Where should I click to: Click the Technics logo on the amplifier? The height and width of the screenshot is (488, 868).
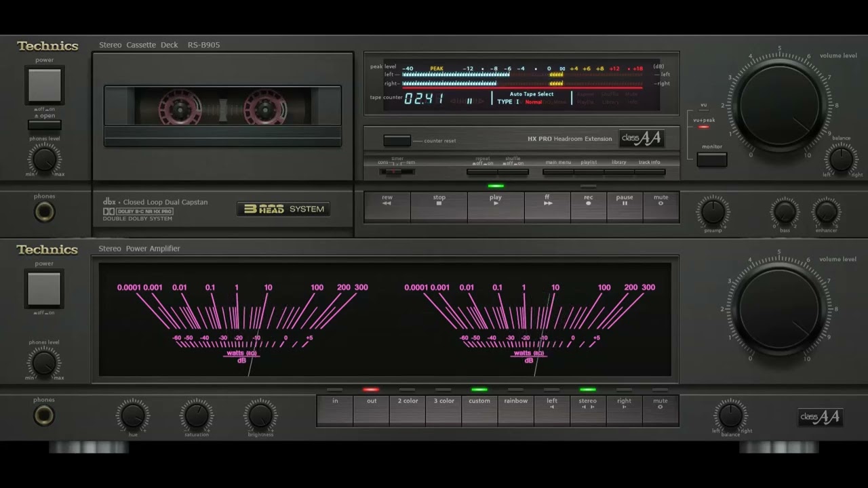coord(47,249)
